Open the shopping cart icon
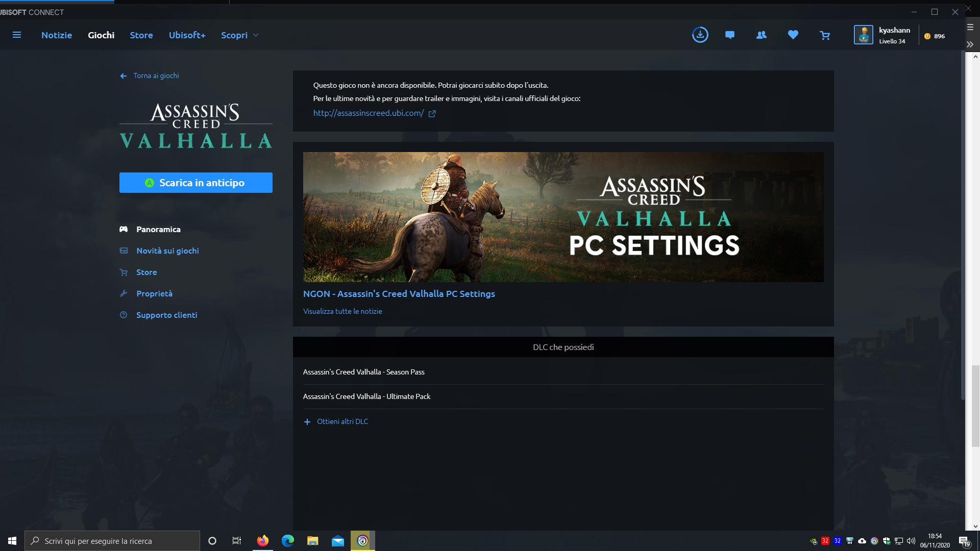980x551 pixels. (825, 35)
